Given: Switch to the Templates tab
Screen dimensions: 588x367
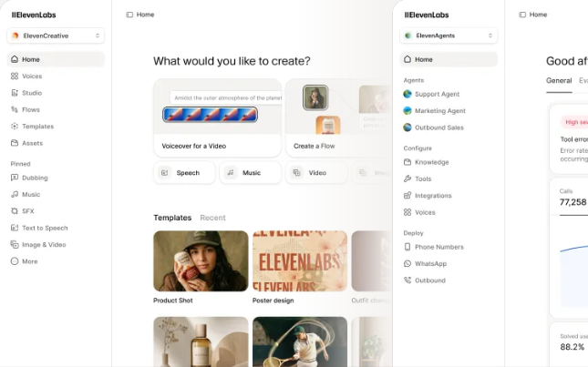Looking at the screenshot, I should coord(172,218).
